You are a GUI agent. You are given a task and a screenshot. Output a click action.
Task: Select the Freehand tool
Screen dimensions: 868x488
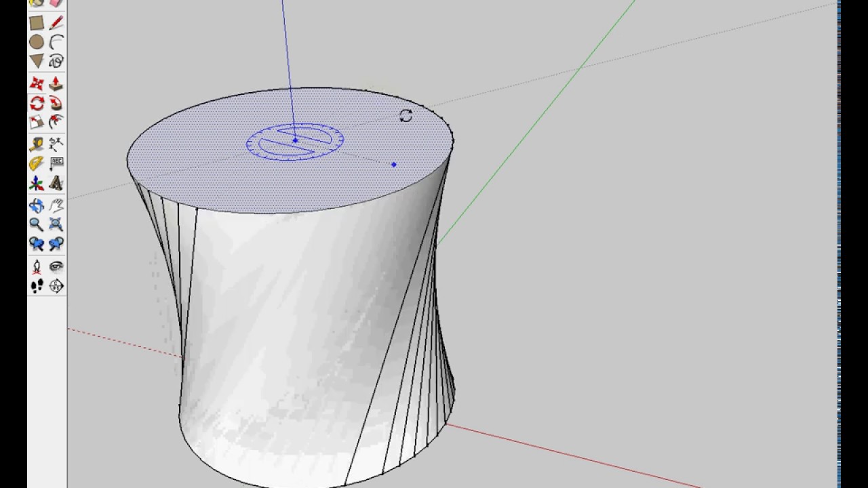tap(56, 61)
